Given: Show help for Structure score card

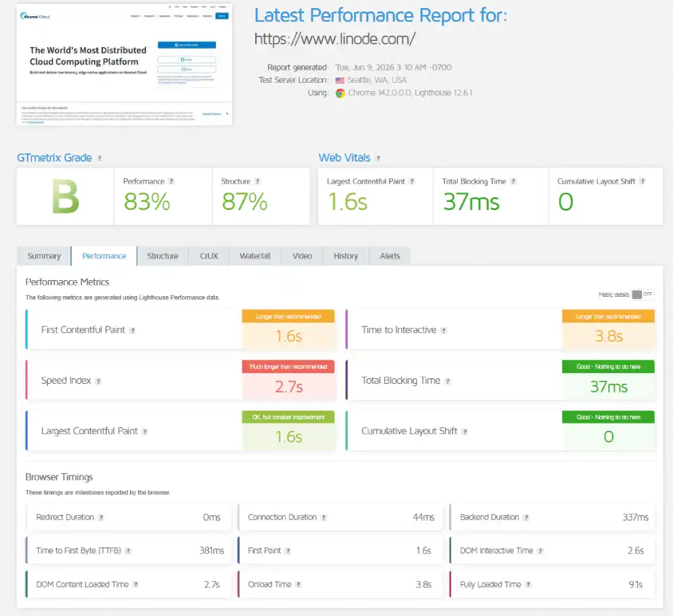Looking at the screenshot, I should tap(258, 182).
